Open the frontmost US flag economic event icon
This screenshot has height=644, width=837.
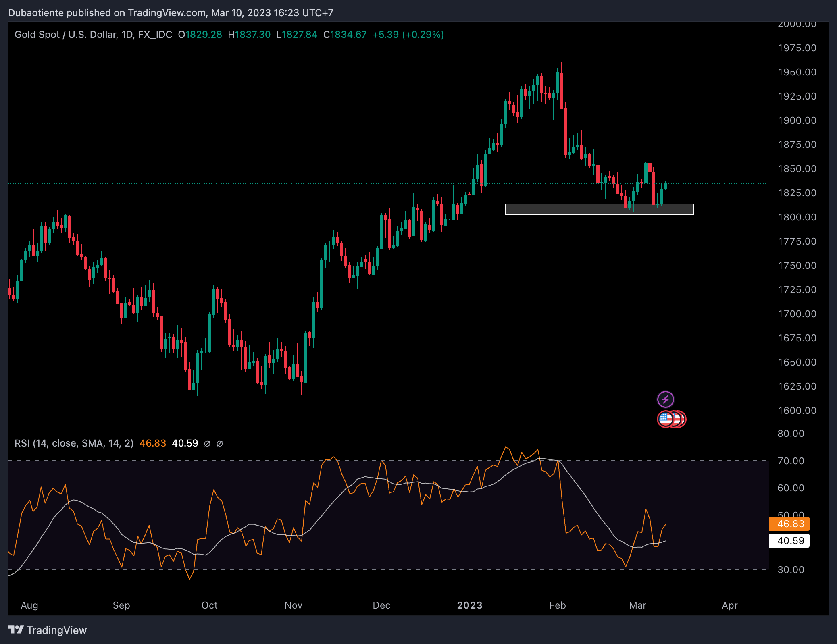[x=666, y=419]
